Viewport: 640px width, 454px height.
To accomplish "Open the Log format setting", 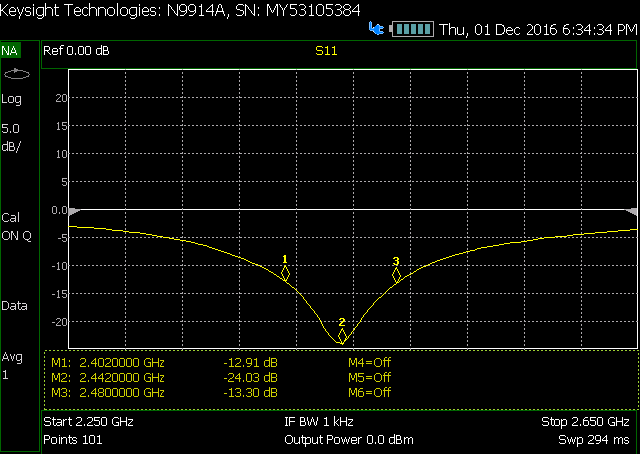I will point(12,99).
